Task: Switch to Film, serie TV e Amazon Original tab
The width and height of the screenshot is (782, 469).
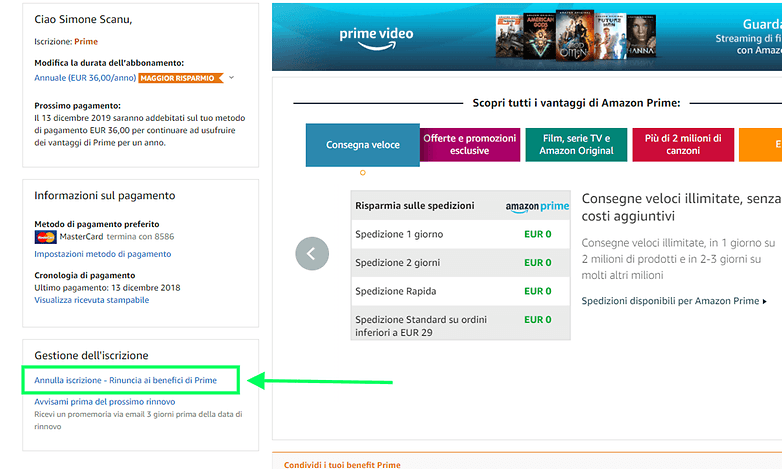Action: pos(577,144)
